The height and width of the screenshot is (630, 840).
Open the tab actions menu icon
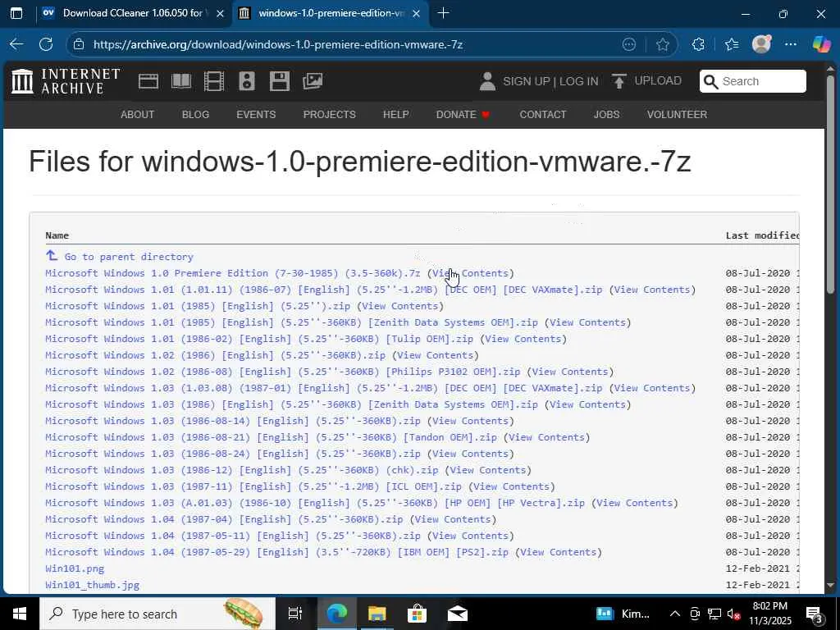click(16, 13)
